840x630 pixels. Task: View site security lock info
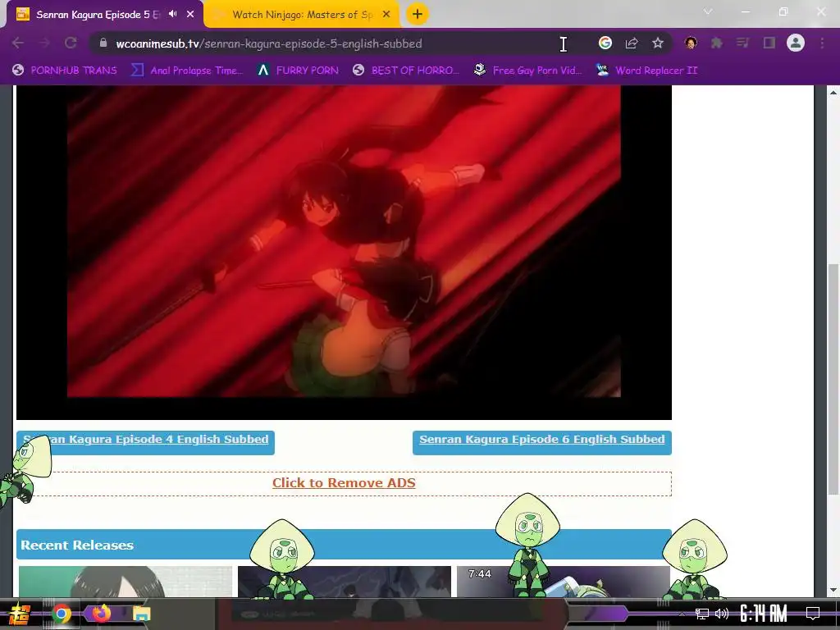(x=103, y=43)
